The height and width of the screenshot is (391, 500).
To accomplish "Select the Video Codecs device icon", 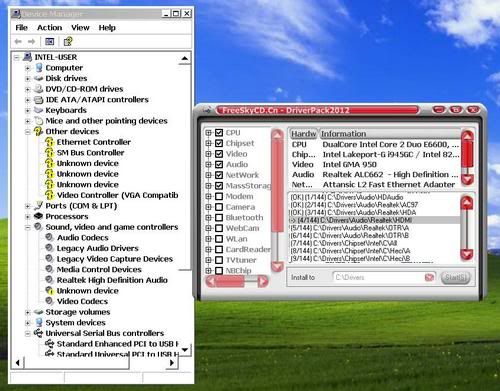I will point(49,301).
